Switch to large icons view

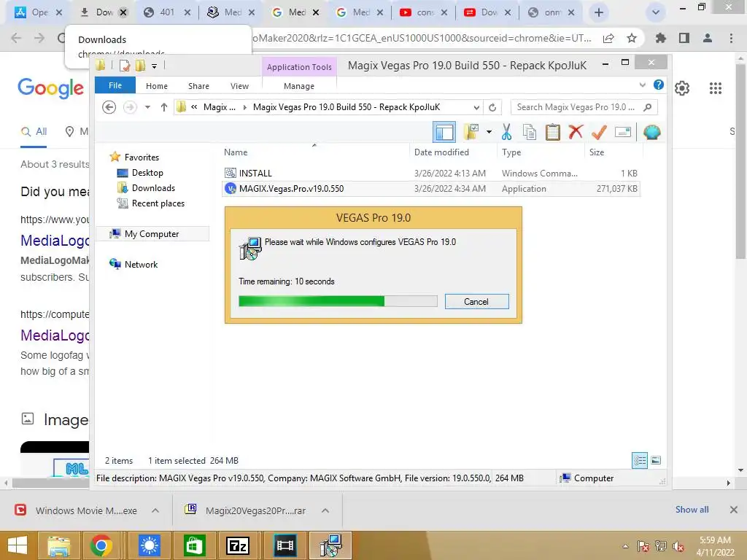coord(656,460)
